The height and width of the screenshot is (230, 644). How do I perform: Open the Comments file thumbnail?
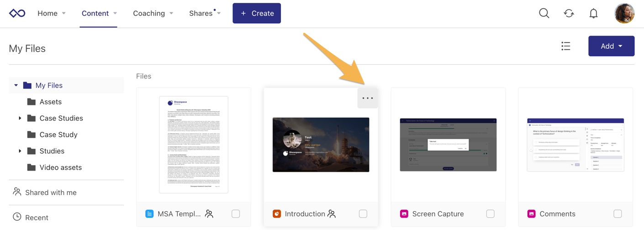click(x=575, y=145)
